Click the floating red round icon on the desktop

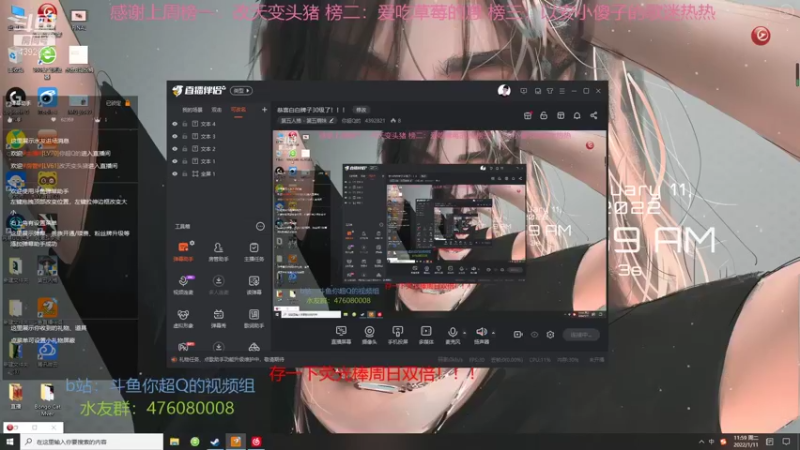point(761,35)
